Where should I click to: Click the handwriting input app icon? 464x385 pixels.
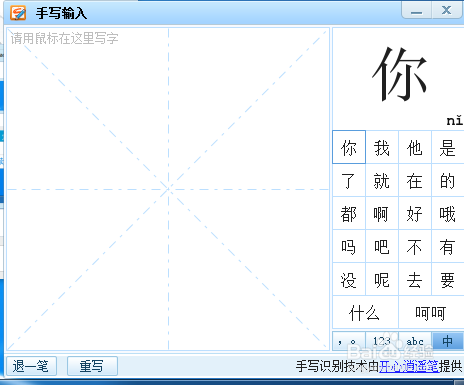18,13
